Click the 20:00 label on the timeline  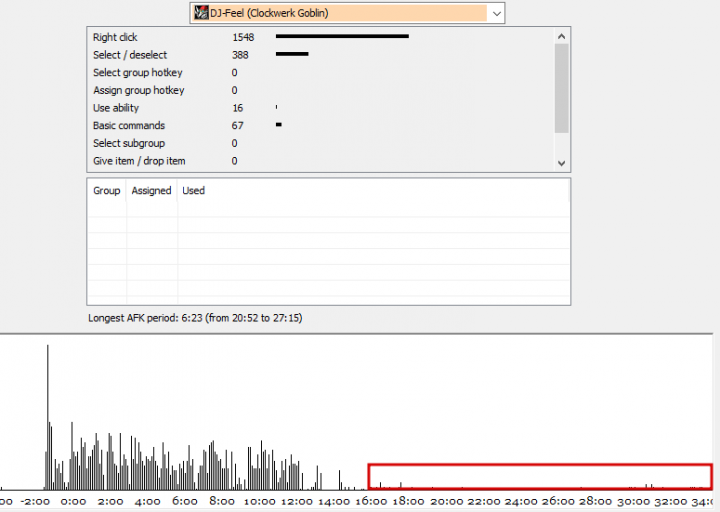coord(446,501)
